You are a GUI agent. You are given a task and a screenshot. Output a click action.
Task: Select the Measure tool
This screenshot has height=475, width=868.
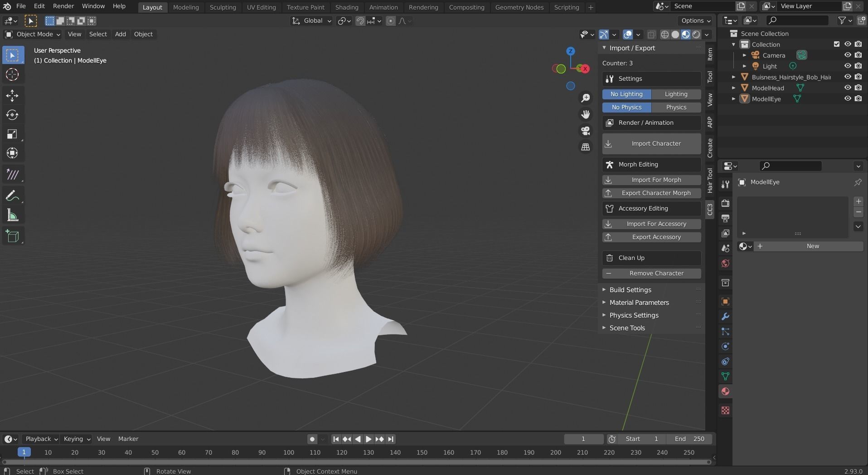[x=12, y=215]
